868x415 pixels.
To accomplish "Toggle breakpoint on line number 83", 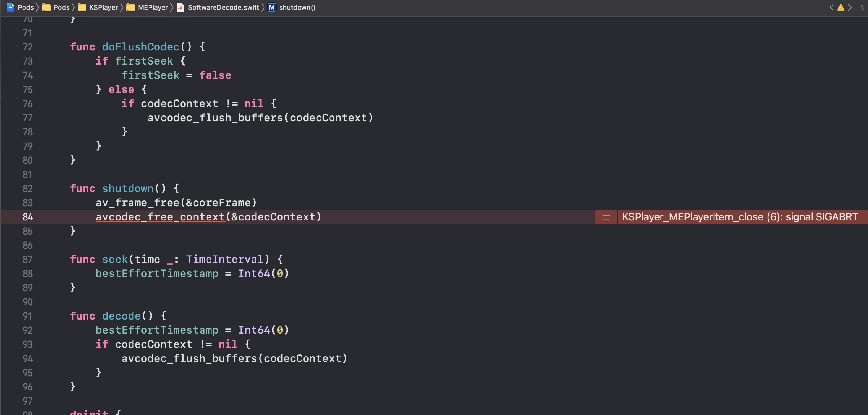I will coord(28,203).
